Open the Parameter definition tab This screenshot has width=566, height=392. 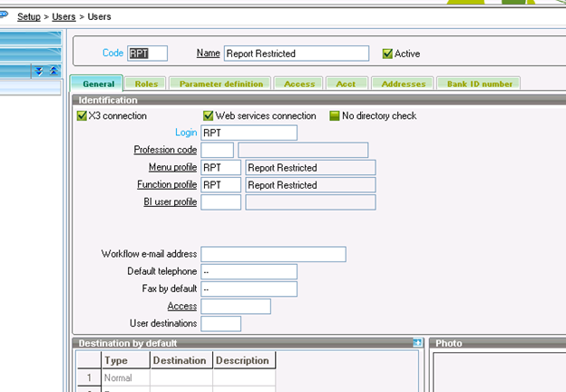(220, 83)
